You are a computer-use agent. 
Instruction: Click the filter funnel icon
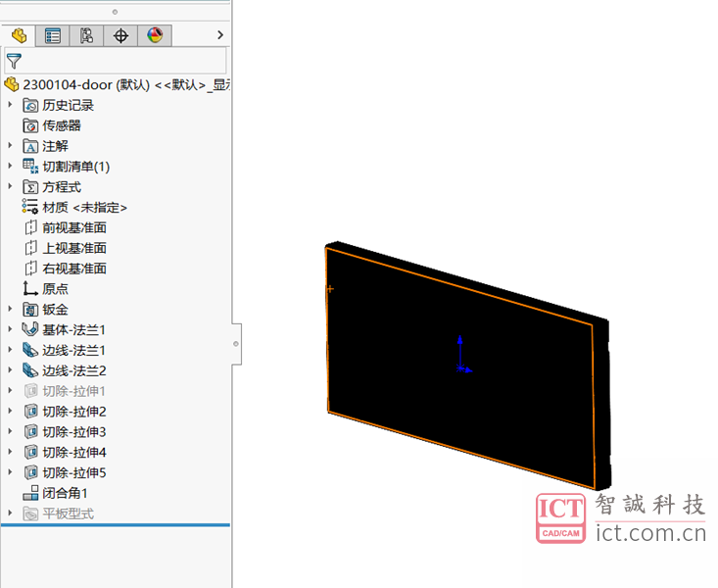tap(14, 61)
